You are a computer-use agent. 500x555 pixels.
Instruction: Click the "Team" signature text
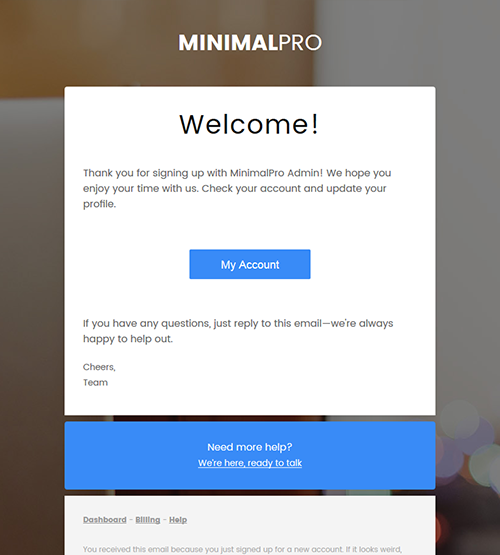tap(95, 383)
